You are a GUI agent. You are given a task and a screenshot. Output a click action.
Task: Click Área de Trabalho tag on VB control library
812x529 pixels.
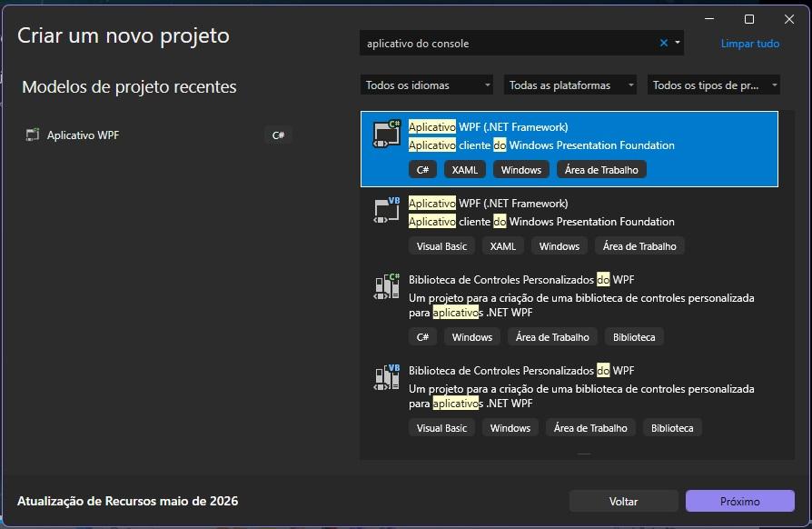[x=590, y=428]
